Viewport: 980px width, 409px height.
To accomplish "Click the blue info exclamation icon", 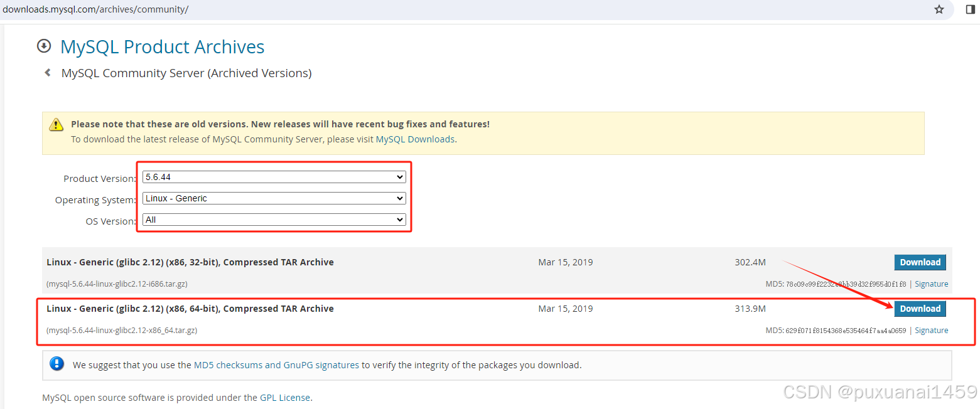I will pyautogui.click(x=57, y=364).
